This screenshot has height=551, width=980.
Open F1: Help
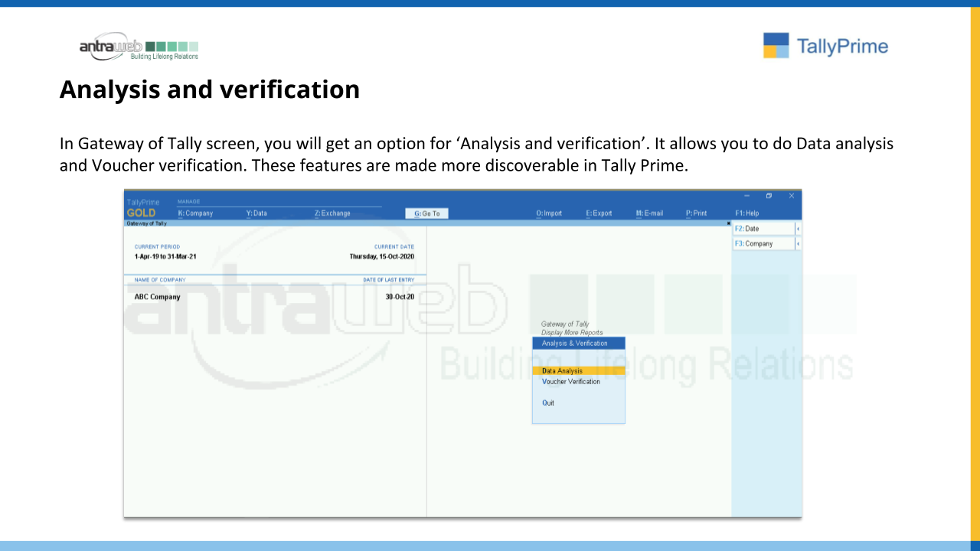[x=746, y=214]
